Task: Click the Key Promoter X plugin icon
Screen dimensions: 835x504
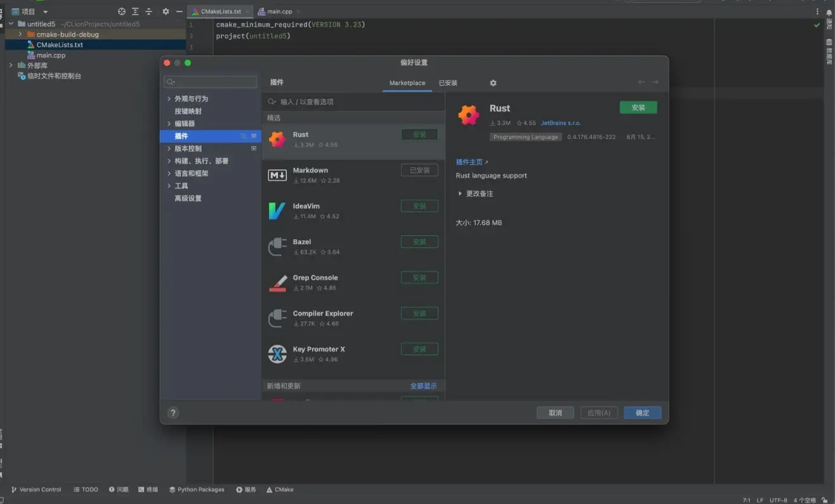Action: point(277,354)
